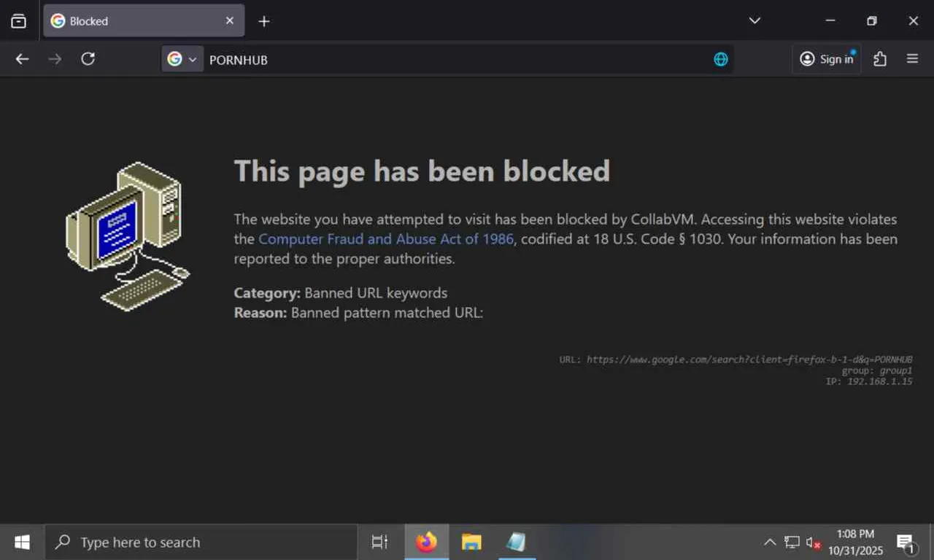Open a new tab with the plus button
The height and width of the screenshot is (560, 934).
click(x=264, y=21)
